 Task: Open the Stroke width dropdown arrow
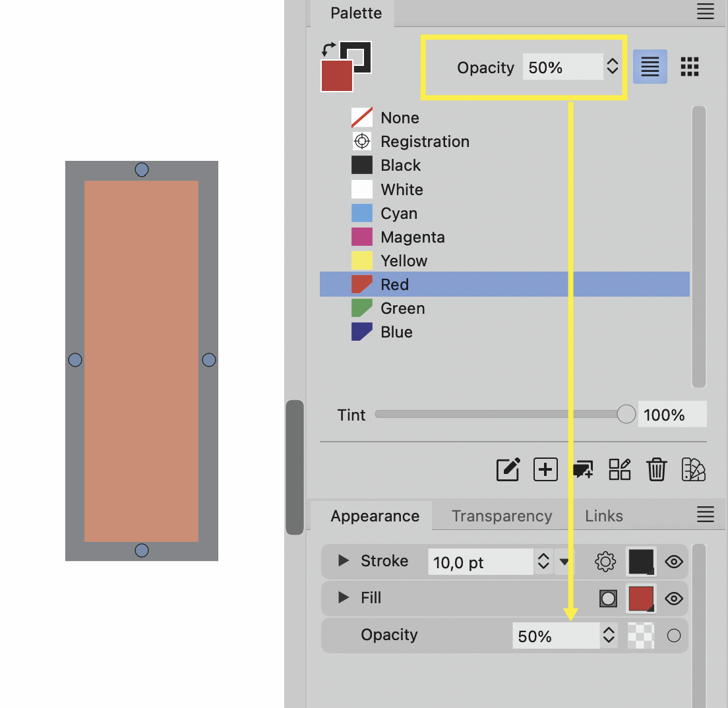pos(564,562)
